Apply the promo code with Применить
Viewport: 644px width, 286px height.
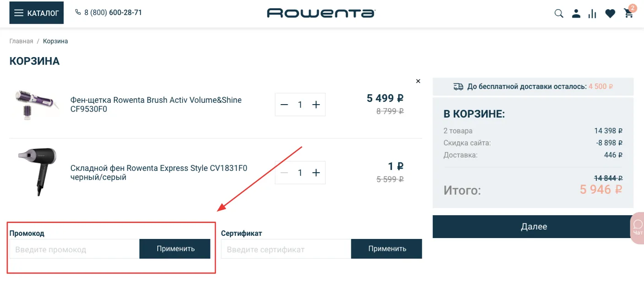point(175,249)
